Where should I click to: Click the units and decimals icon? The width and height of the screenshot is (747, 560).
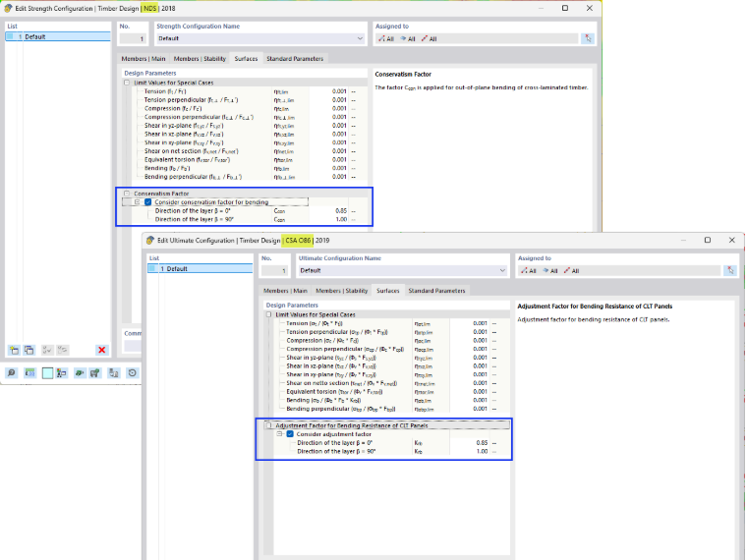click(30, 373)
